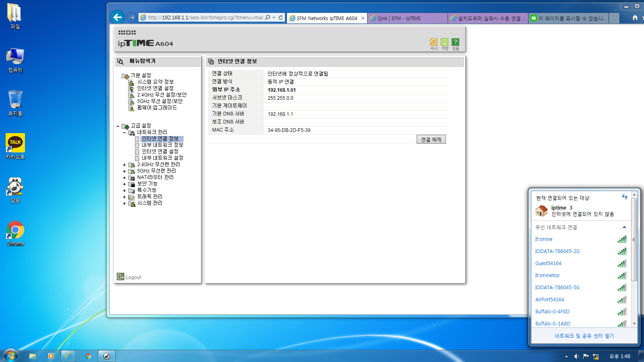
Task: Launch Chrome from the taskbar
Action: 88,356
